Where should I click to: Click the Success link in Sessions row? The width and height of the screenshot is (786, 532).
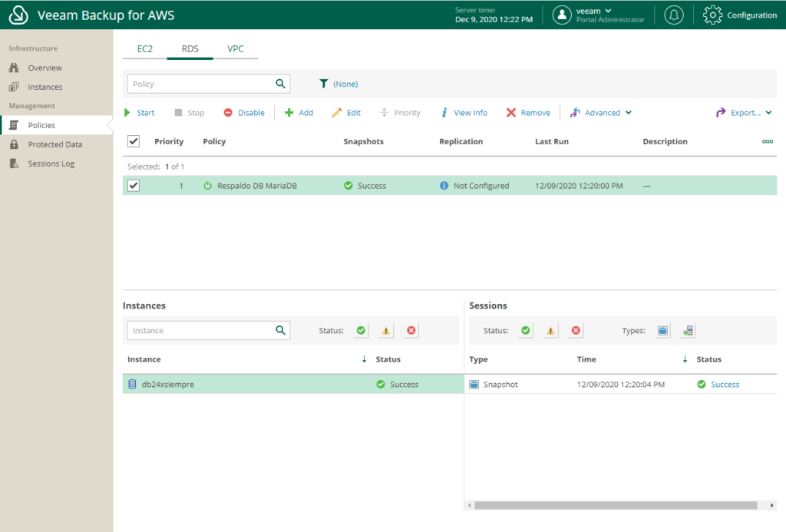tap(725, 384)
